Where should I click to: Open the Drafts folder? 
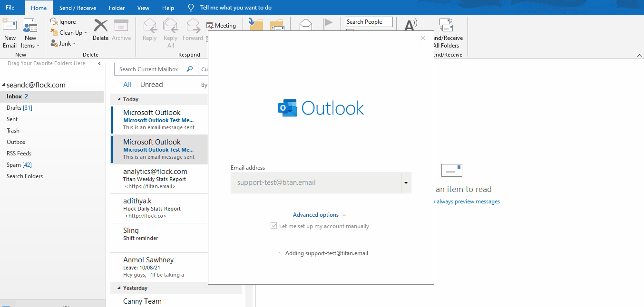52,108
